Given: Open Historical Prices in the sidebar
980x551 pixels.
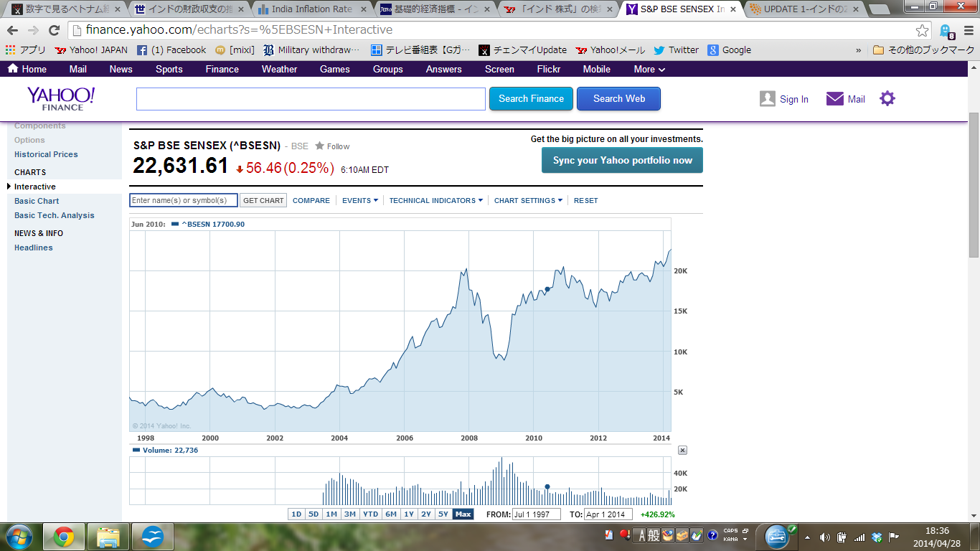Looking at the screenshot, I should point(46,154).
